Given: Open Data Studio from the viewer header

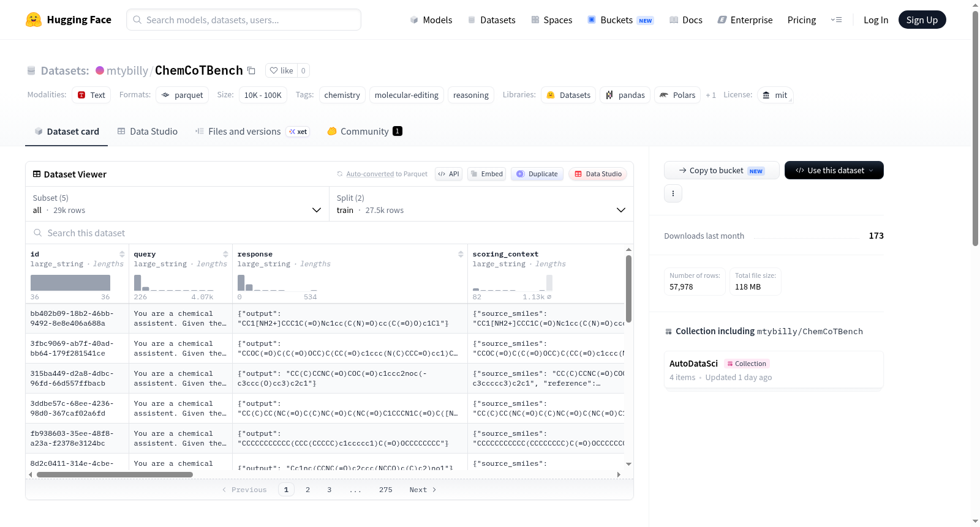Looking at the screenshot, I should click(x=598, y=174).
